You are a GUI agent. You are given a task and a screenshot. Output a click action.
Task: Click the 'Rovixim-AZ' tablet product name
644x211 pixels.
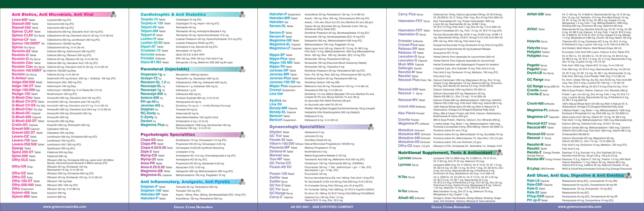(22, 51)
